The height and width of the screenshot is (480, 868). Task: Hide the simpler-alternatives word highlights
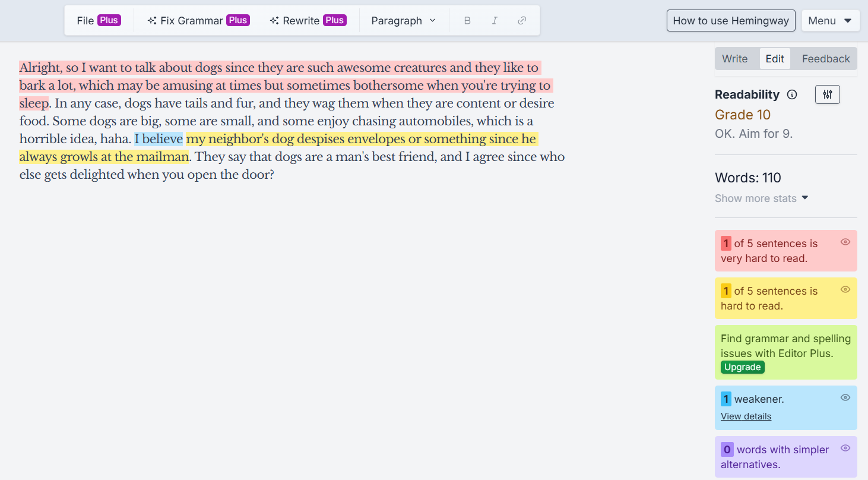(x=845, y=448)
